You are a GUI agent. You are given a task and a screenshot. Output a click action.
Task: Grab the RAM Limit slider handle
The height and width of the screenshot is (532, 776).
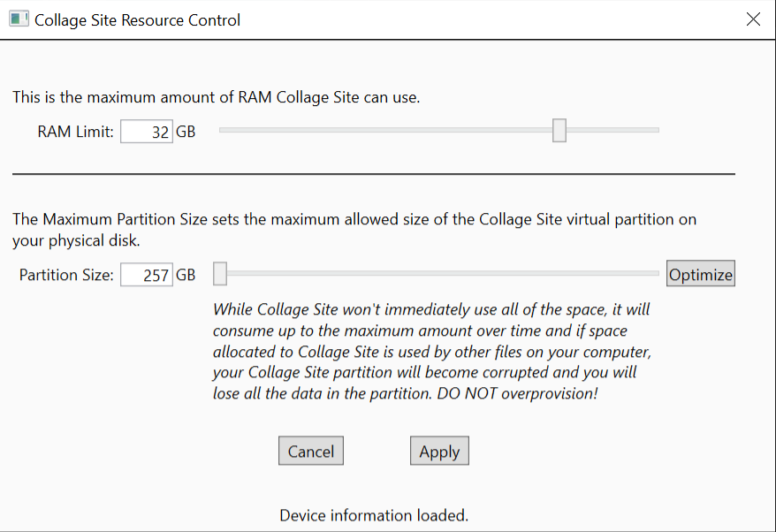[559, 131]
